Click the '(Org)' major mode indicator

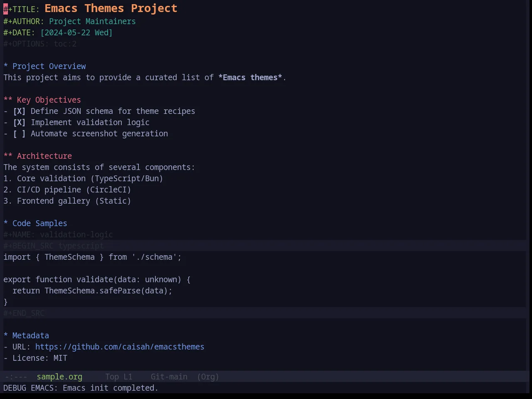208,377
